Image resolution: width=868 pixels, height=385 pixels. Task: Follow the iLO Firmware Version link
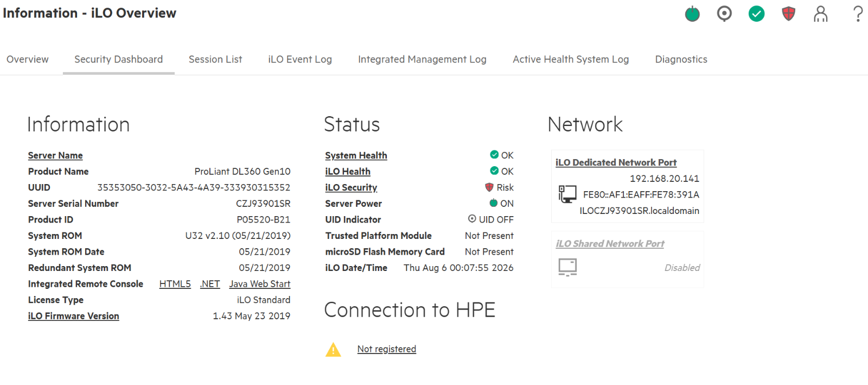tap(74, 316)
